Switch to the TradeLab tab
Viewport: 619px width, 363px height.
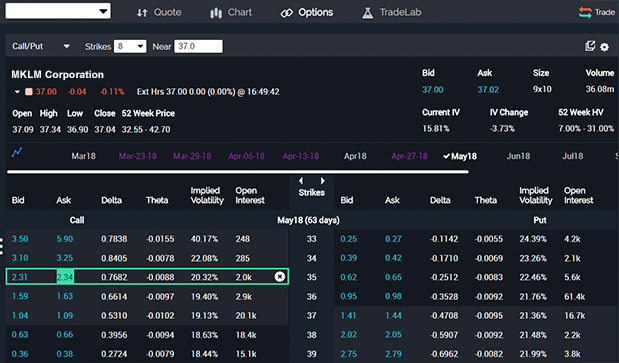(392, 13)
